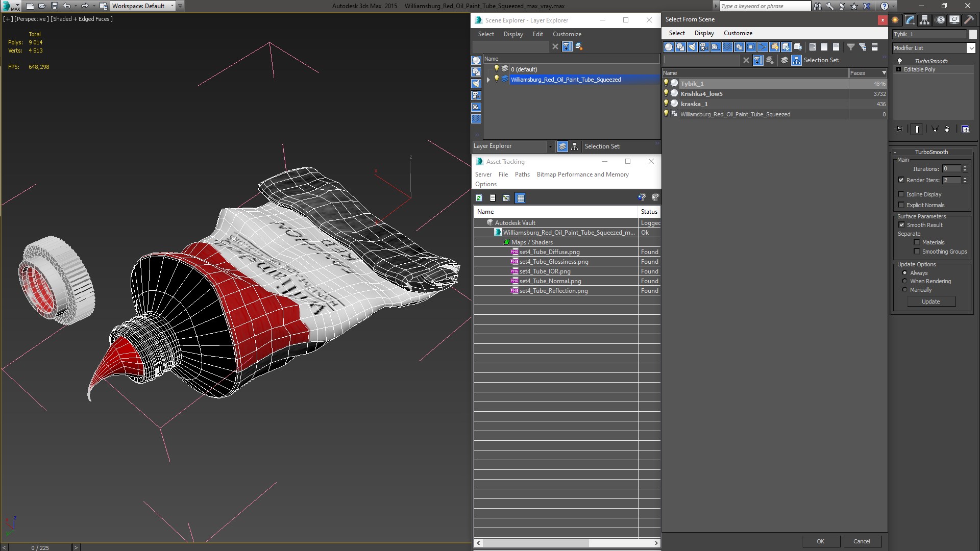
Task: Click Select Invert icon in Select From Scene
Action: coord(836,47)
